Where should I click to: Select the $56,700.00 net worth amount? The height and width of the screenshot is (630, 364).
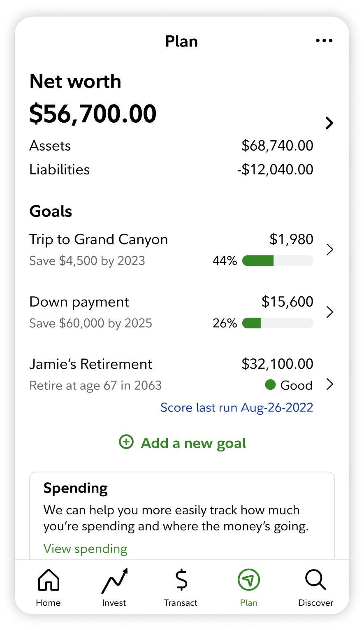click(93, 114)
